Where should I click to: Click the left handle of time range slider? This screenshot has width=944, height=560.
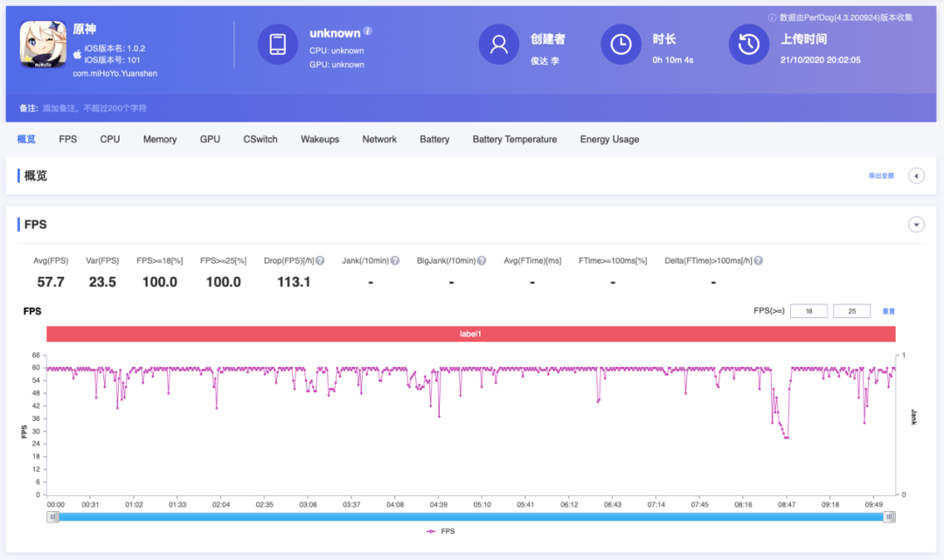[x=53, y=516]
